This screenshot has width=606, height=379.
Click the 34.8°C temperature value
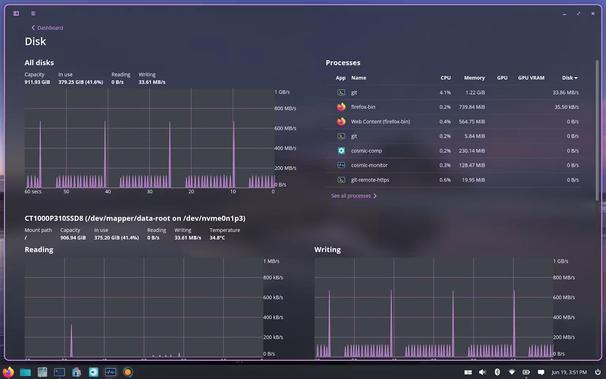coord(217,238)
